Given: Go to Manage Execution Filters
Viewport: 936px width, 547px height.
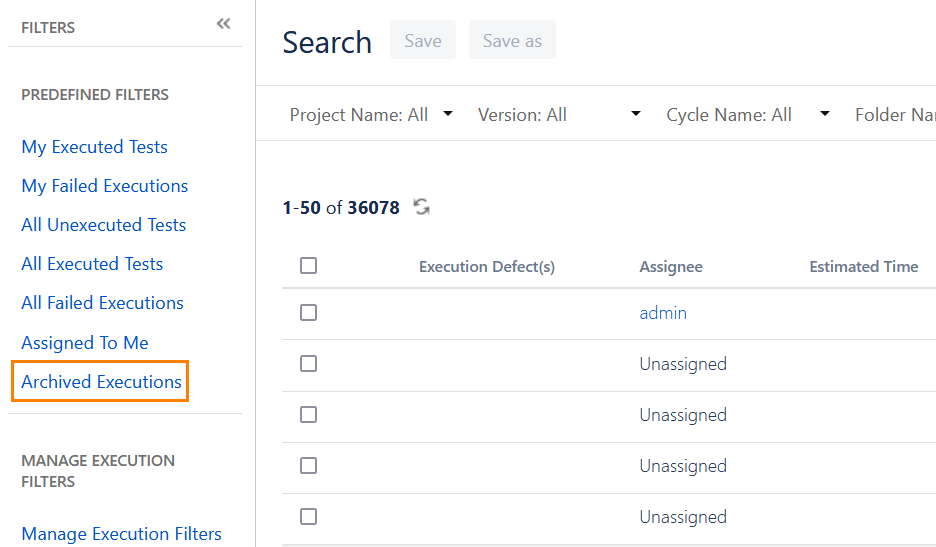Looking at the screenshot, I should pyautogui.click(x=121, y=534).
